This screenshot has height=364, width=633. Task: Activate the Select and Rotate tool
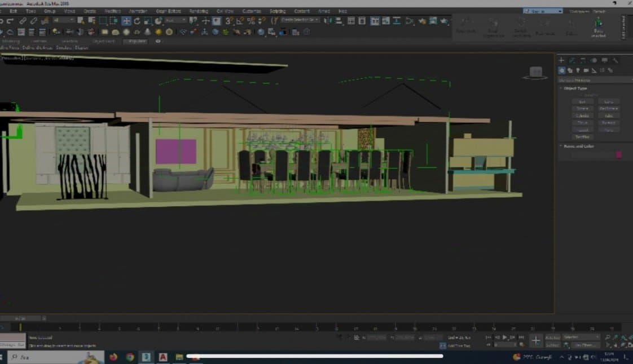coord(137,21)
